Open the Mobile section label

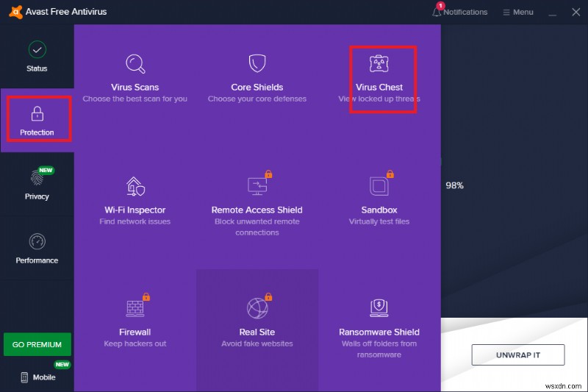pos(44,377)
